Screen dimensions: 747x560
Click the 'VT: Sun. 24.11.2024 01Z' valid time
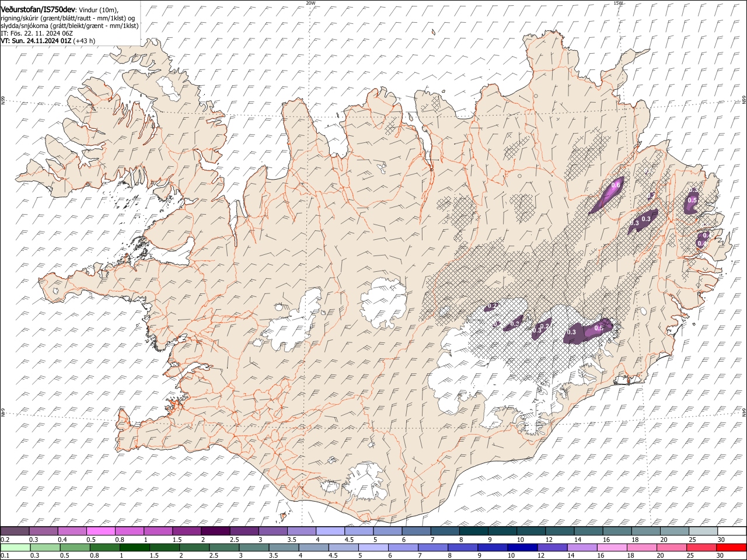[36, 41]
